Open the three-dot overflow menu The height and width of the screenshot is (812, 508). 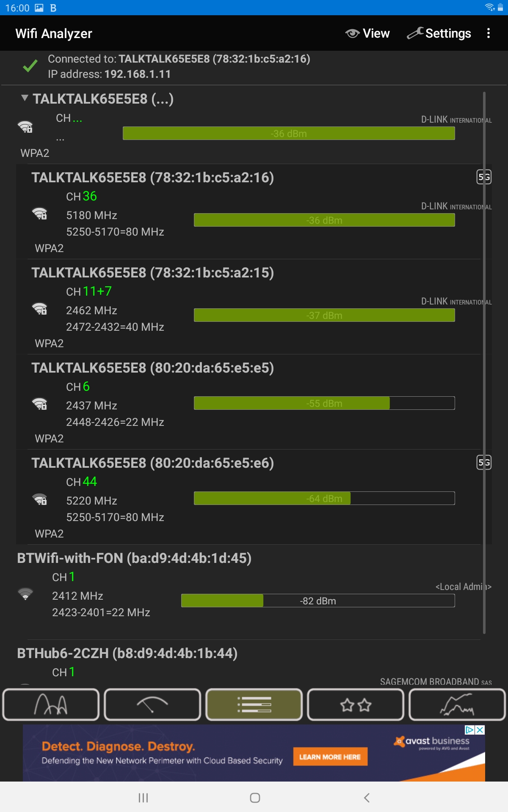tap(489, 33)
